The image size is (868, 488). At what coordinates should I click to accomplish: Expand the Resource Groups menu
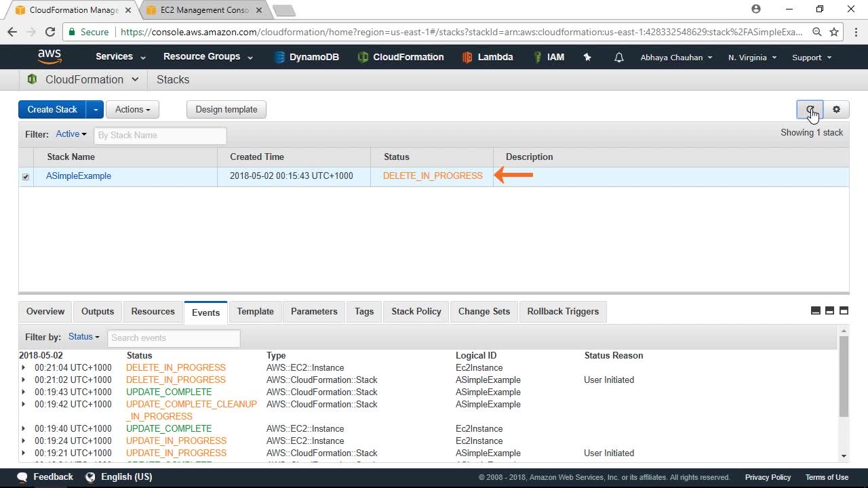tap(208, 57)
